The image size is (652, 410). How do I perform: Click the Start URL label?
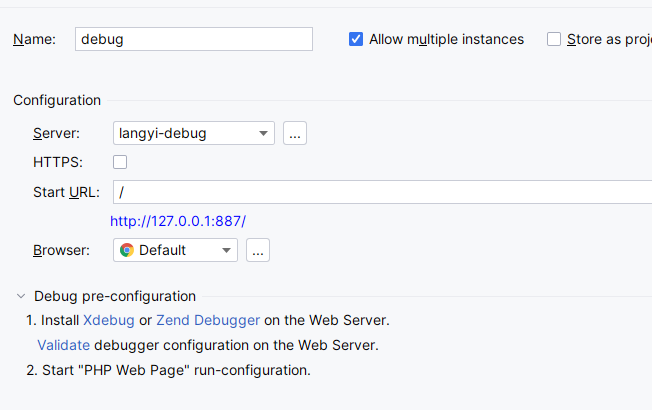66,192
